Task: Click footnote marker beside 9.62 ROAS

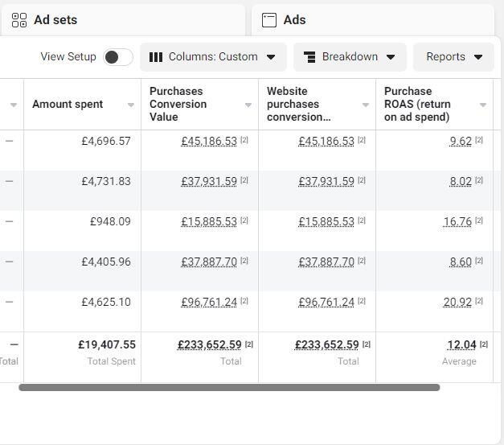Action: tap(479, 140)
